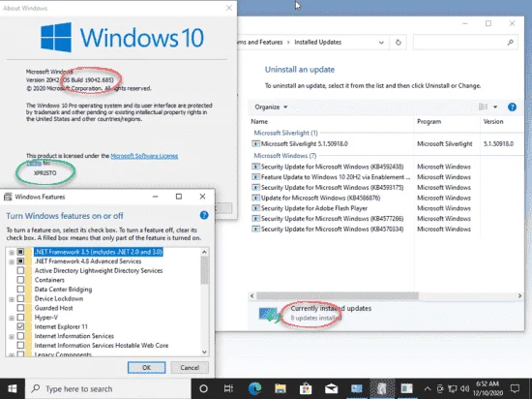Viewport: 532px width, 399px height.
Task: Open the notification center icon
Action: (515, 388)
